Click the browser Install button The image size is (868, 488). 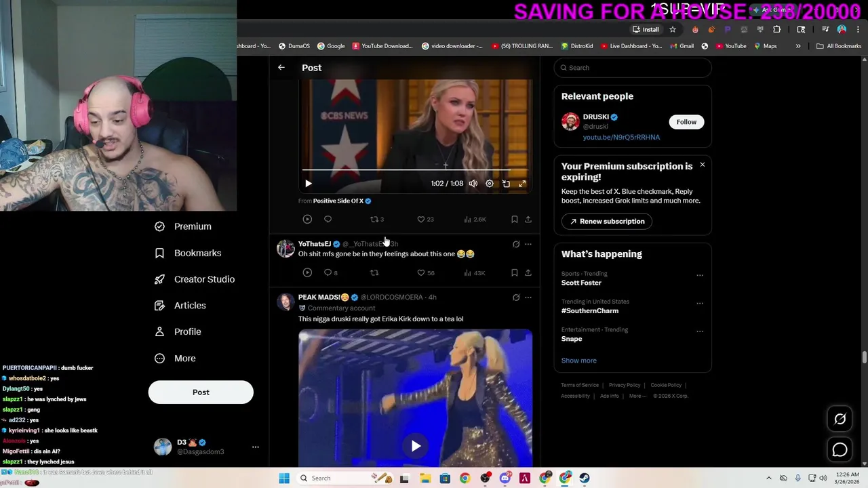pos(646,29)
